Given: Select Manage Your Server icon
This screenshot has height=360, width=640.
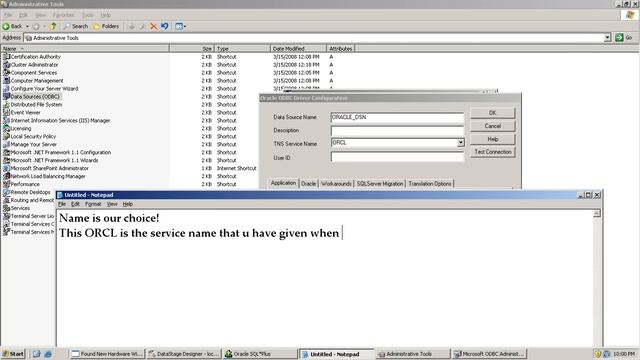Looking at the screenshot, I should pyautogui.click(x=6, y=144).
